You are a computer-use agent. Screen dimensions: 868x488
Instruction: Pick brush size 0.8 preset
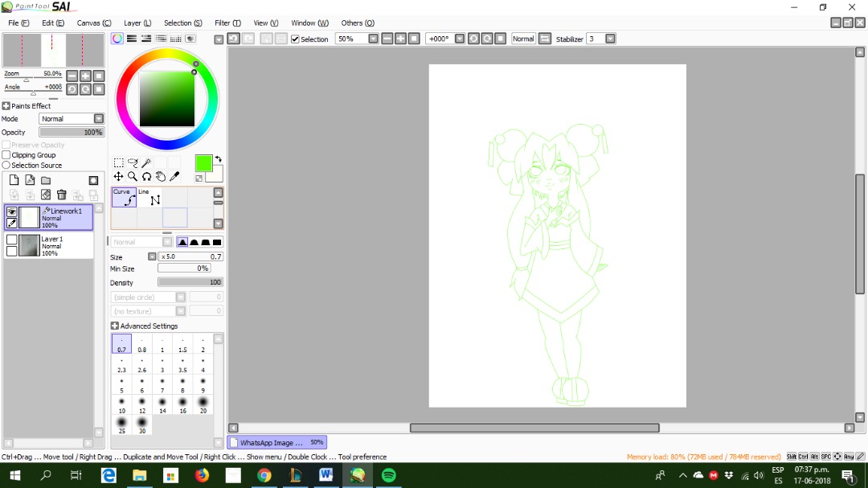point(142,344)
